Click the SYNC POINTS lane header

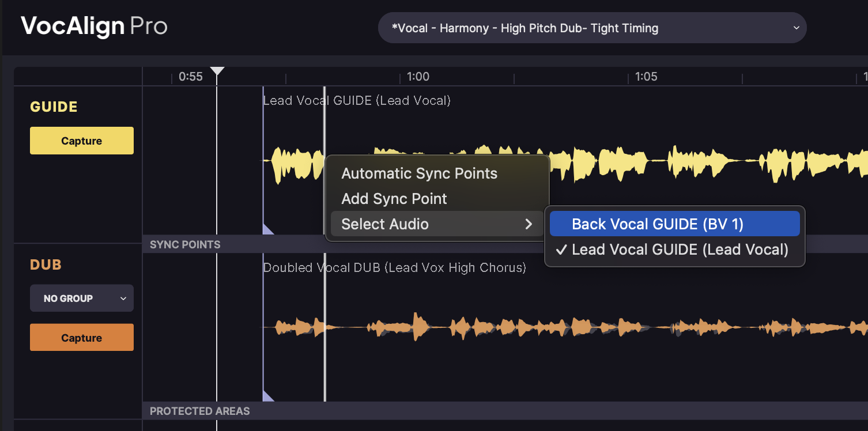[185, 244]
